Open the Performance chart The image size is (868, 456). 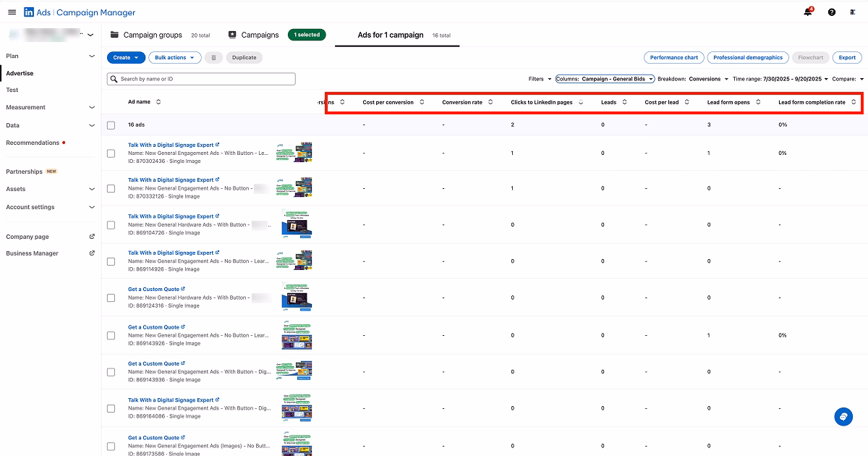(x=673, y=57)
